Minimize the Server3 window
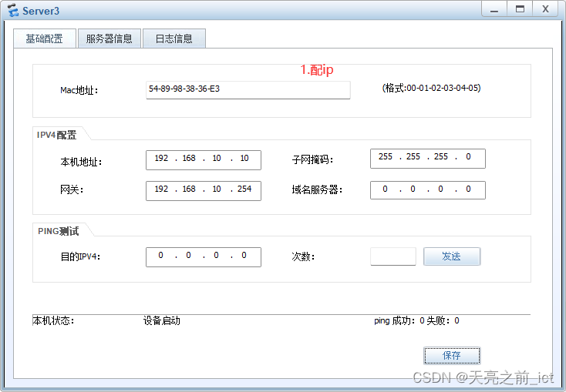Image resolution: width=566 pixels, height=392 pixels. click(494, 9)
